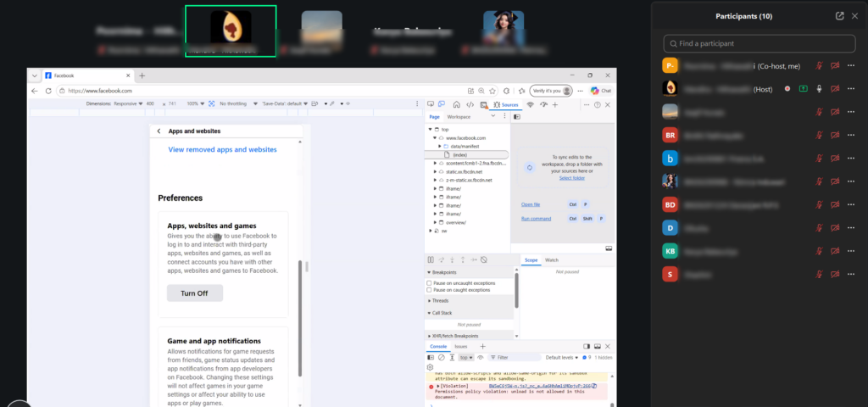Click the Find a participant search field
868x407 pixels.
(x=759, y=43)
